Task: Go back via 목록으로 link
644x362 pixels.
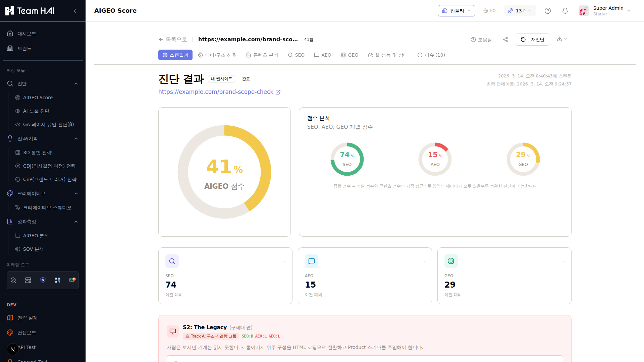Action: (x=173, y=40)
